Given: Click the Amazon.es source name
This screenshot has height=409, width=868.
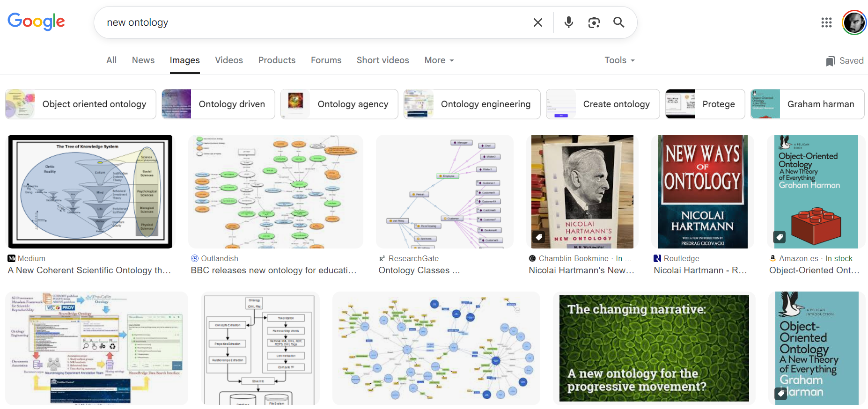Looking at the screenshot, I should point(799,258).
